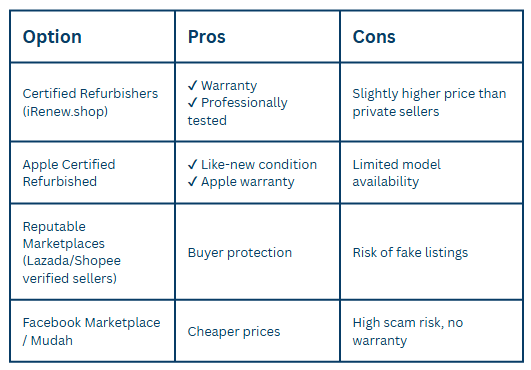Click the Risk of fake listings text
The image size is (531, 370).
(x=410, y=253)
